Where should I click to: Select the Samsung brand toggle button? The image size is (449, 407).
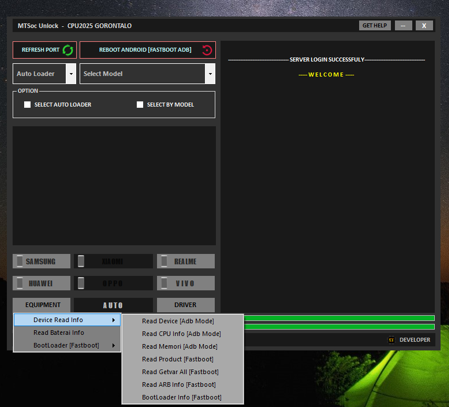[x=42, y=261]
